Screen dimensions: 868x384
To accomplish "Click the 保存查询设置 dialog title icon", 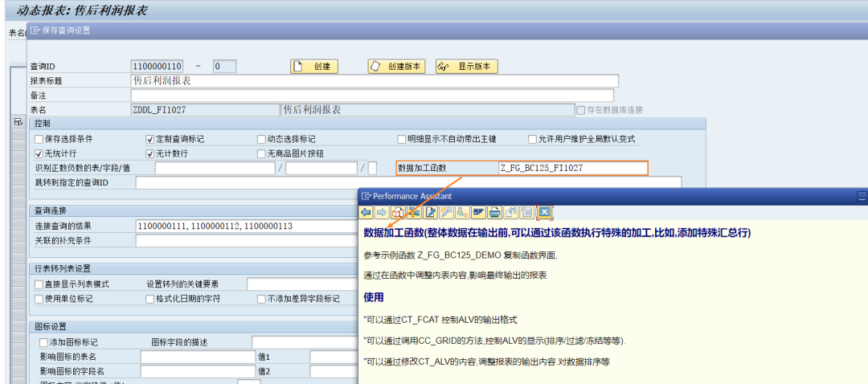I will [x=35, y=31].
